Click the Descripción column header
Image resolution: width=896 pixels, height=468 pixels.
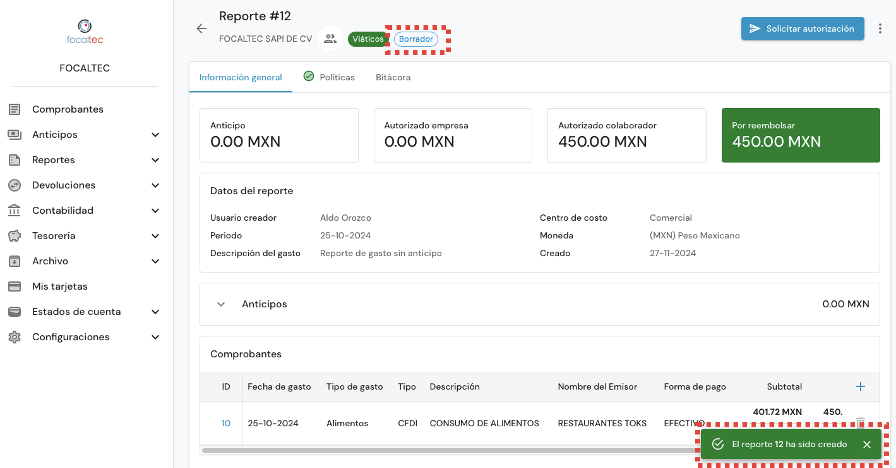click(454, 387)
